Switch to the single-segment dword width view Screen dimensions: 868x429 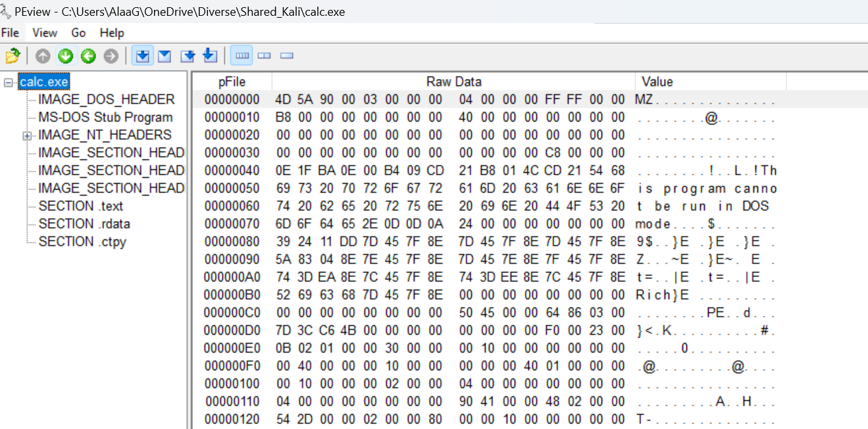[286, 57]
